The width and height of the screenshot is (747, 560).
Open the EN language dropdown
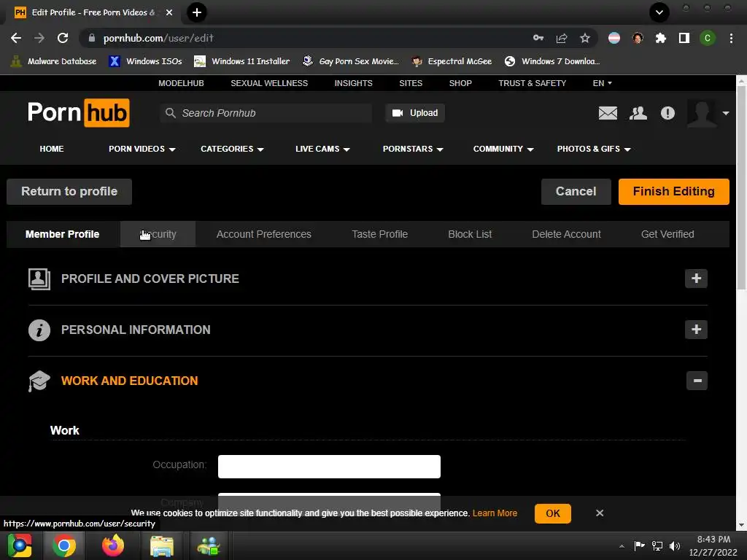click(602, 83)
